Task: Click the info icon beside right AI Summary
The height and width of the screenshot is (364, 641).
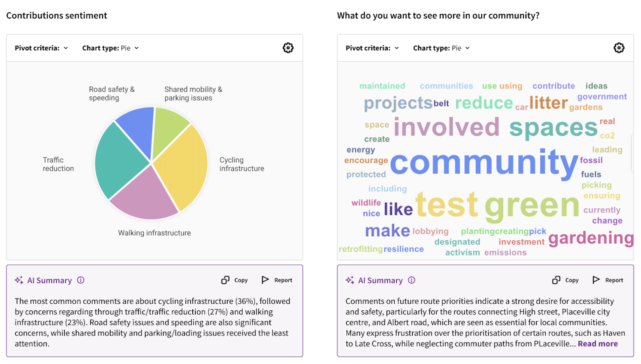Action: coord(411,280)
